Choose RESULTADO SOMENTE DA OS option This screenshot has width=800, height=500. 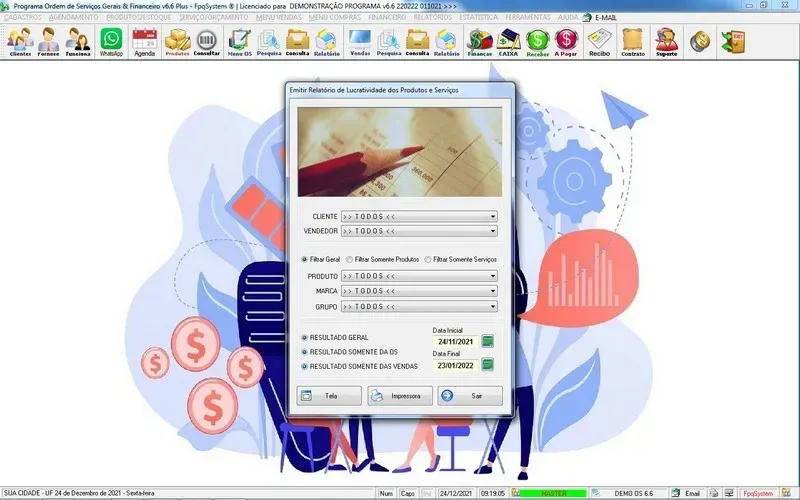(x=304, y=352)
